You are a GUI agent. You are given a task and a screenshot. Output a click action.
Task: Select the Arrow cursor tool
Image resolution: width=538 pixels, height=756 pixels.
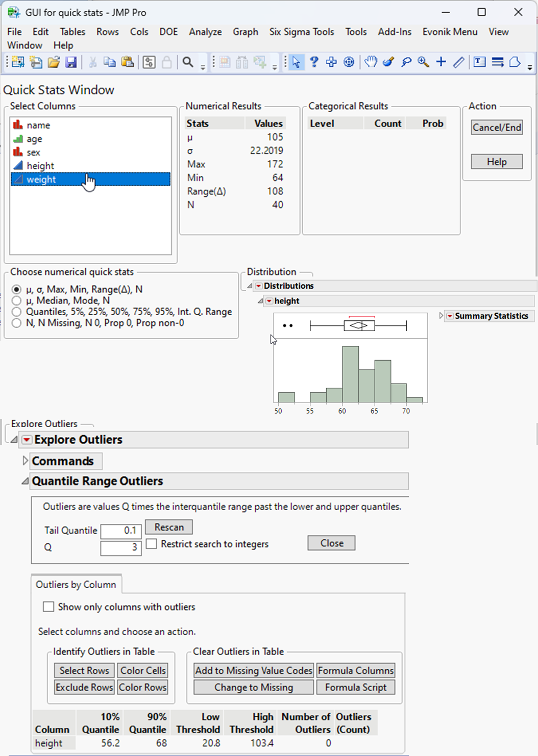296,62
